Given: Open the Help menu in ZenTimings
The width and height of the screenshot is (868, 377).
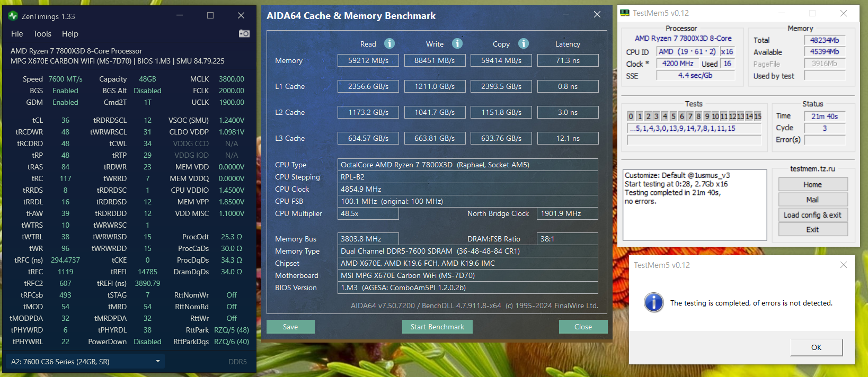Looking at the screenshot, I should [70, 33].
